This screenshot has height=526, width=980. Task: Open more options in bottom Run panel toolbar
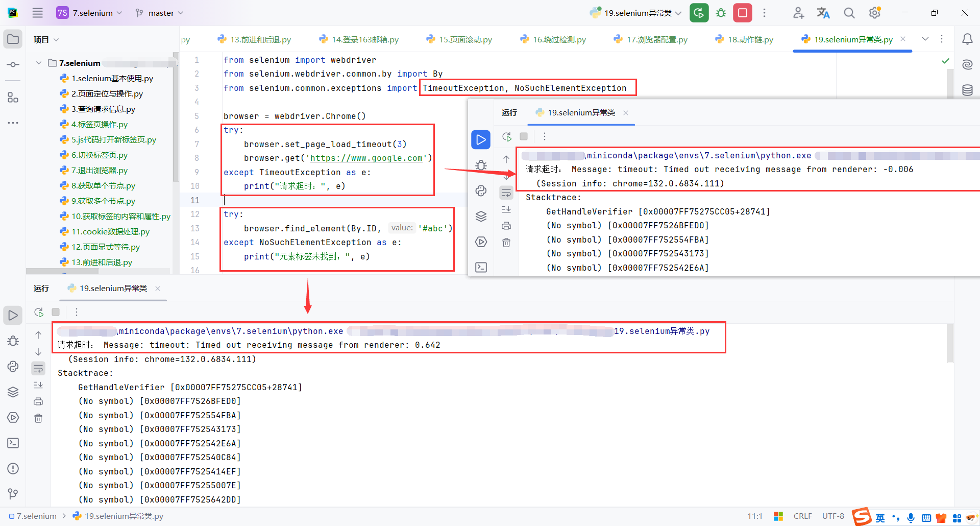tap(77, 312)
